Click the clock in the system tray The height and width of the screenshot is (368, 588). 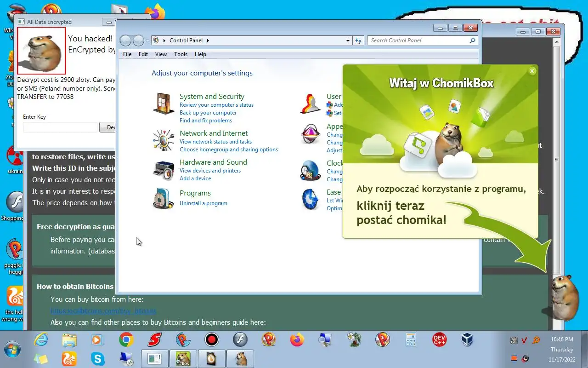tap(561, 349)
